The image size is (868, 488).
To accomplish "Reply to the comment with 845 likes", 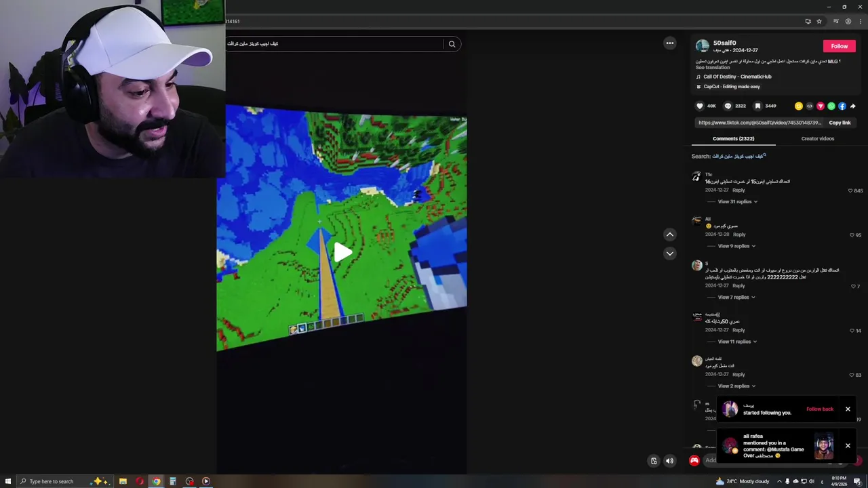I will click(738, 190).
